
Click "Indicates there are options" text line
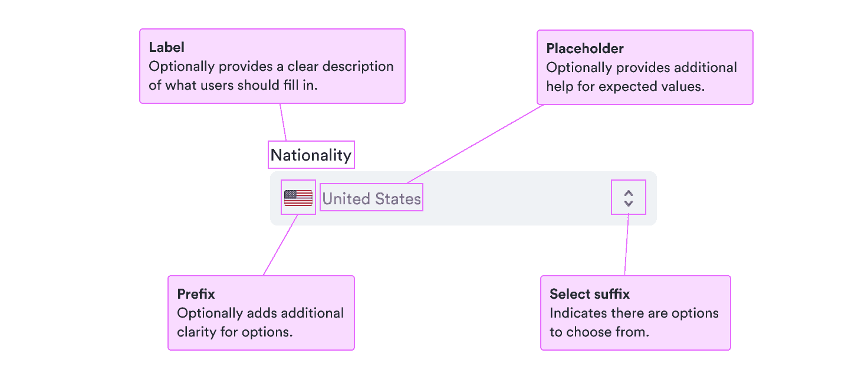pos(634,313)
